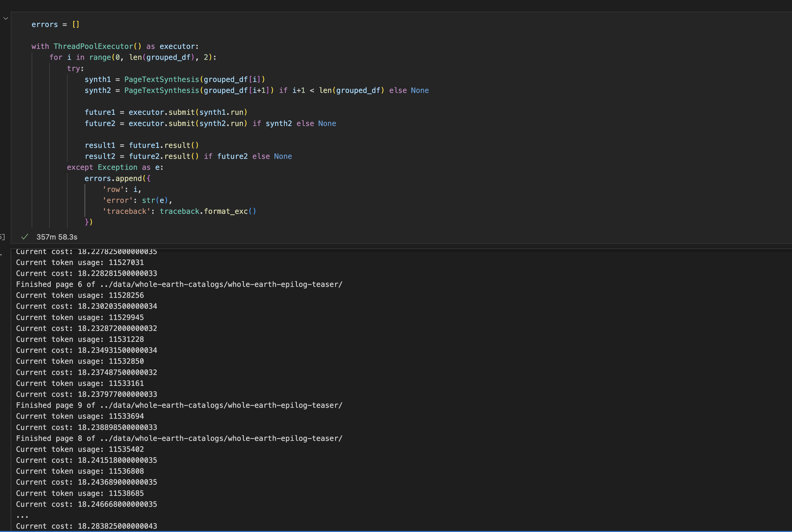The height and width of the screenshot is (532, 792).
Task: Click traceback.format_exc() call
Action: [208, 211]
